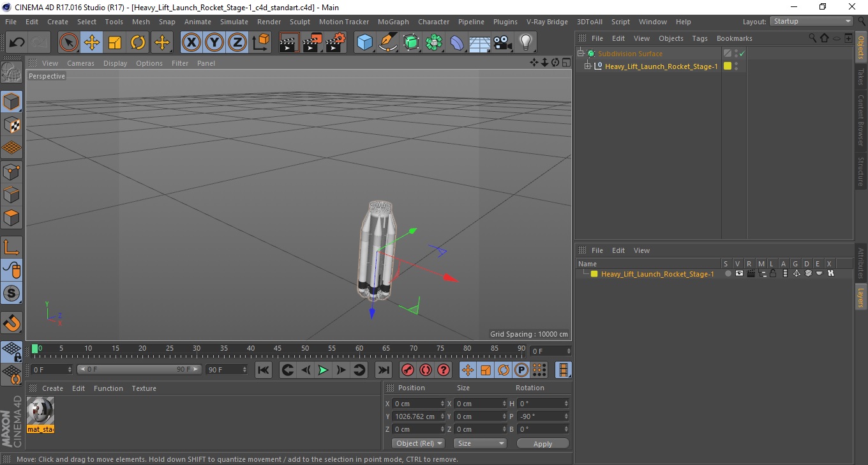The width and height of the screenshot is (868, 465).
Task: Open Edit Render Settings icon
Action: coord(336,43)
